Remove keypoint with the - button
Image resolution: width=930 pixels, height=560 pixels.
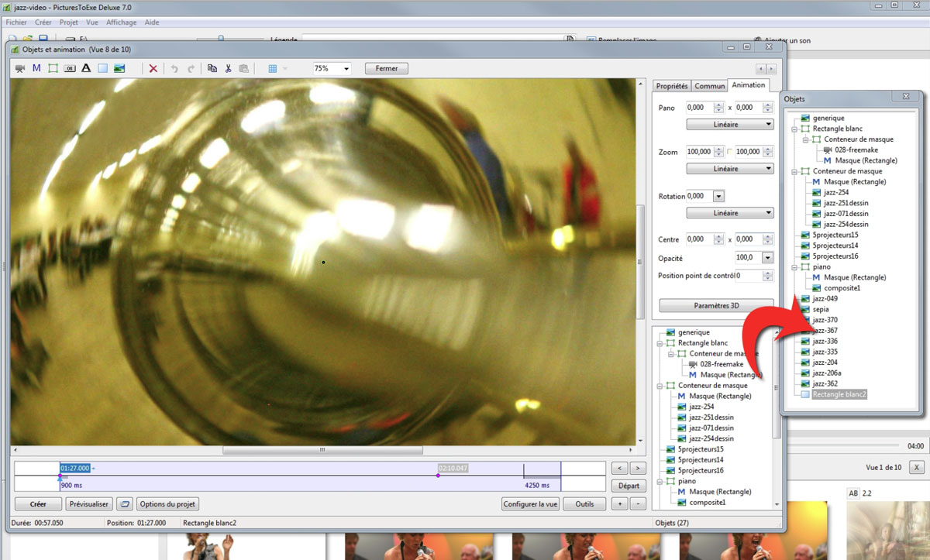638,504
